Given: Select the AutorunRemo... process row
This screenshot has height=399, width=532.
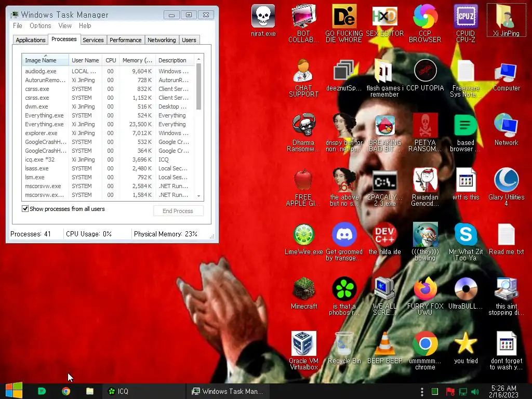Looking at the screenshot, I should click(109, 80).
